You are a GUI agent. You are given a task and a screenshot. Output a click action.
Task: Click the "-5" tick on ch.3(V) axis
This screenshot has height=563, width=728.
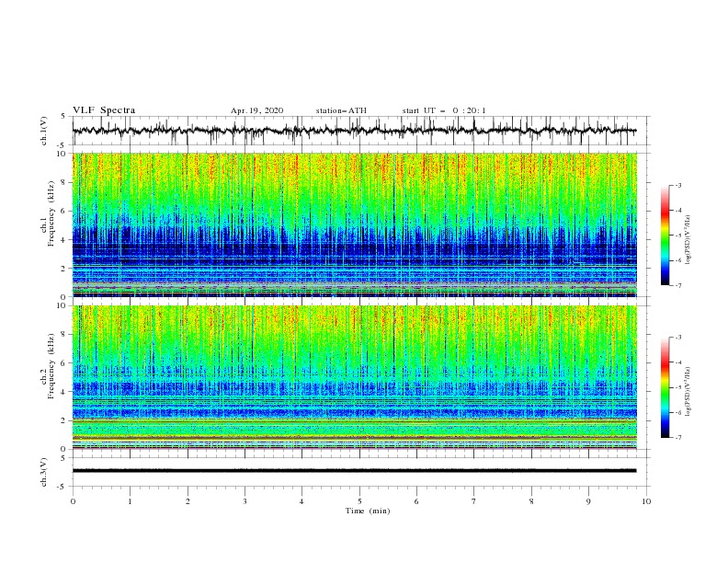[62, 487]
